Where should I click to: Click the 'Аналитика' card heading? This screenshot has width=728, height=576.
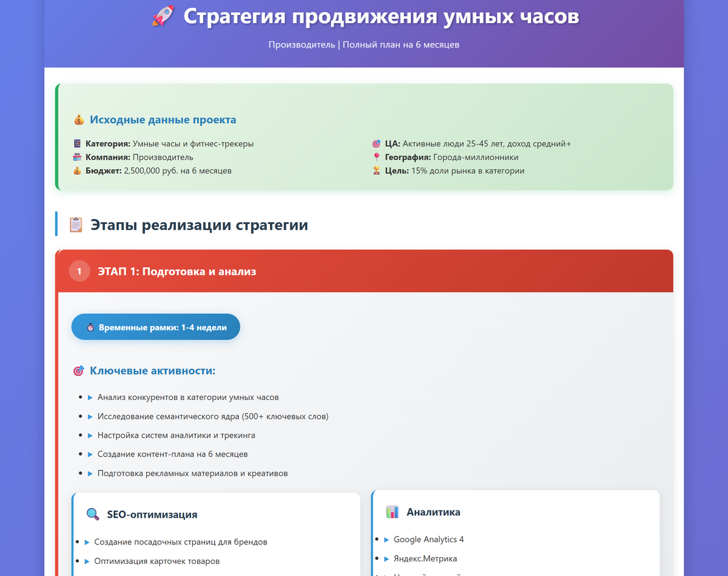[433, 512]
